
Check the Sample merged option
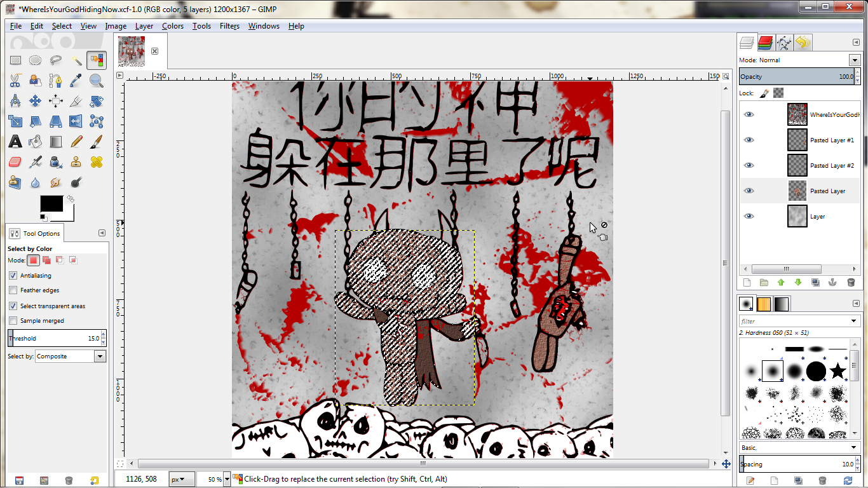tap(13, 321)
